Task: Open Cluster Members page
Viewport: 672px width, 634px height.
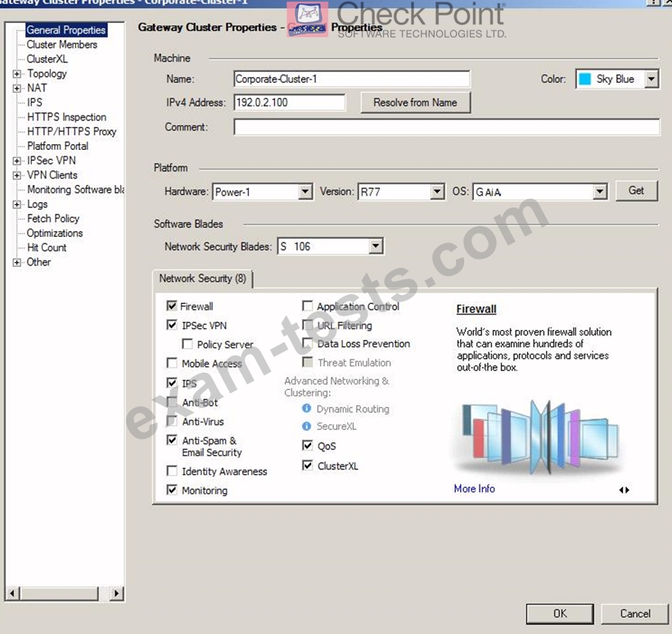Action: click(x=61, y=44)
